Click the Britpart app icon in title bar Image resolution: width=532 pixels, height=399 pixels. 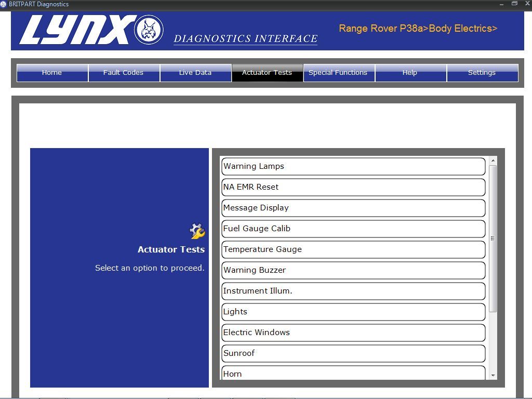4,4
